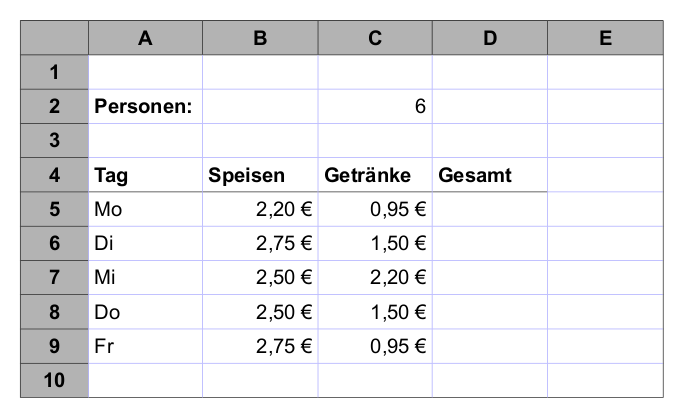
Task: Select Monday's Speisen cell 2,20 €
Action: 260,209
